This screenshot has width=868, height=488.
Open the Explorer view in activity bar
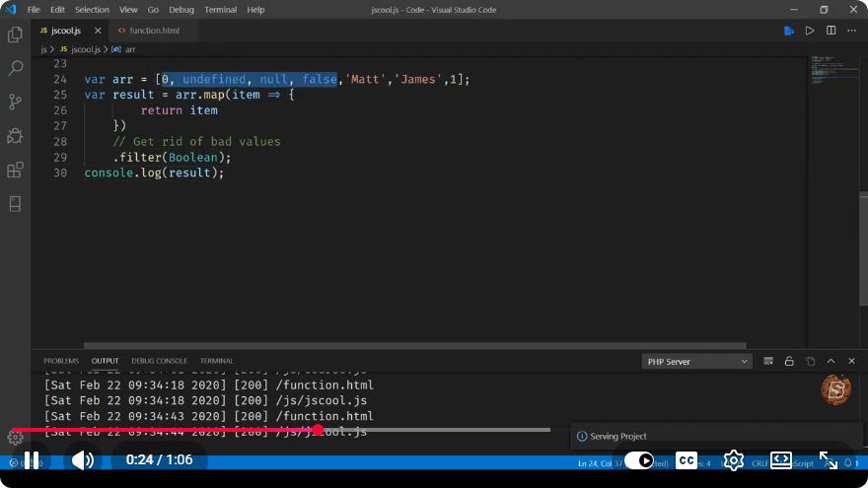(15, 35)
